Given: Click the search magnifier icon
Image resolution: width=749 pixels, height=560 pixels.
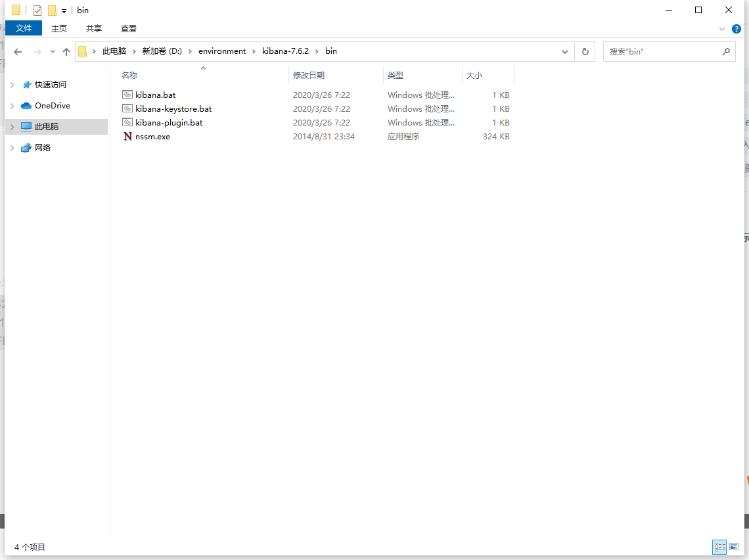Looking at the screenshot, I should pos(726,52).
